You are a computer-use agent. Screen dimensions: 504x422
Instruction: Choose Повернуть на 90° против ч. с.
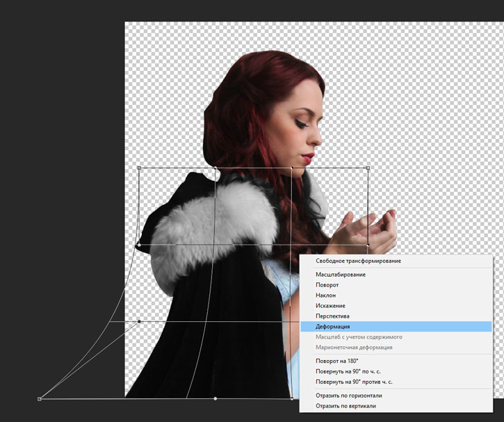pos(396,382)
